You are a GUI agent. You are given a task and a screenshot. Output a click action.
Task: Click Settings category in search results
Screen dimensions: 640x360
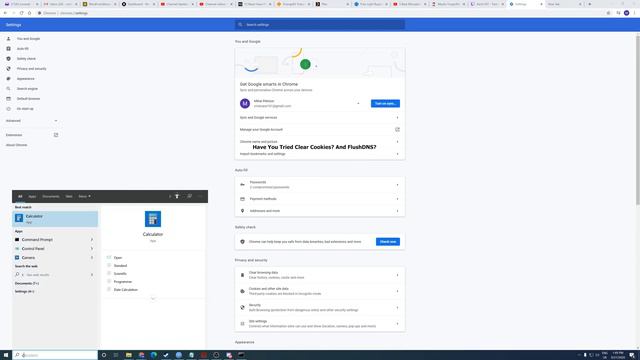[x=24, y=291]
